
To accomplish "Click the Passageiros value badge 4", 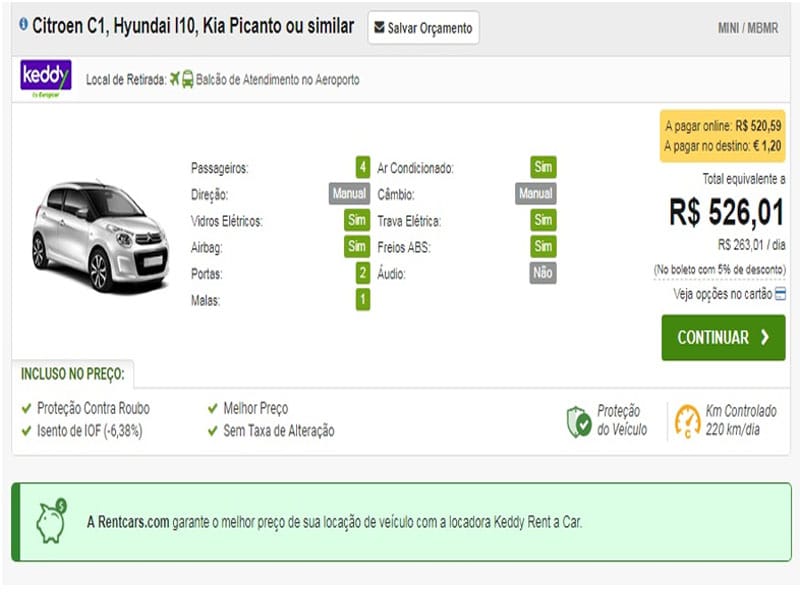I will [x=363, y=167].
